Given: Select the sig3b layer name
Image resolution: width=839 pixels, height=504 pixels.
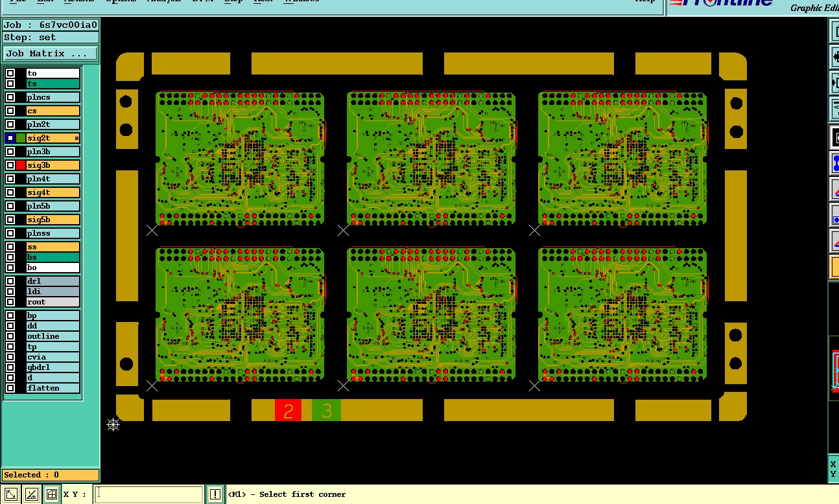Looking at the screenshot, I should (x=53, y=165).
